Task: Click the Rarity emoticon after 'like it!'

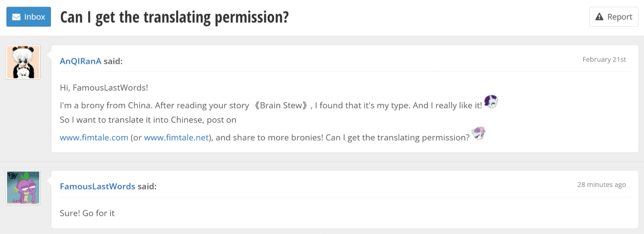Action: (491, 101)
